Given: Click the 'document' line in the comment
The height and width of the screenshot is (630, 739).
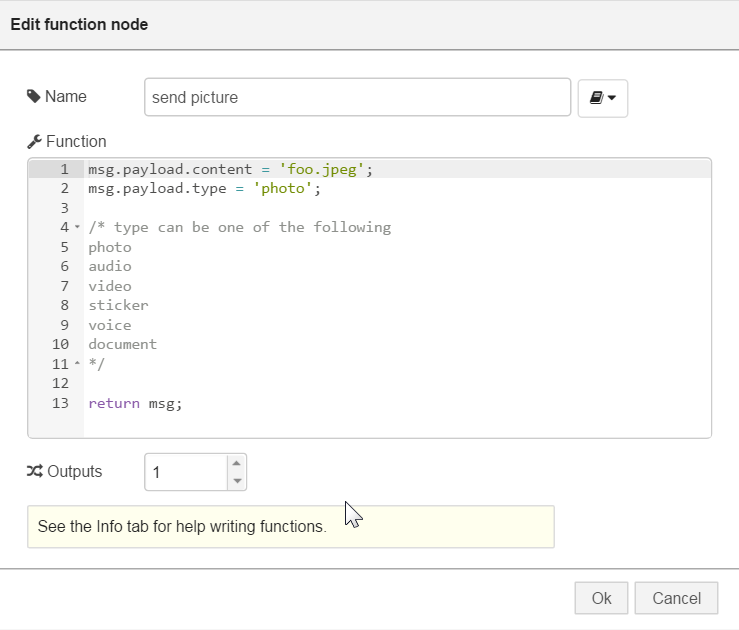Looking at the screenshot, I should click(x=122, y=345).
